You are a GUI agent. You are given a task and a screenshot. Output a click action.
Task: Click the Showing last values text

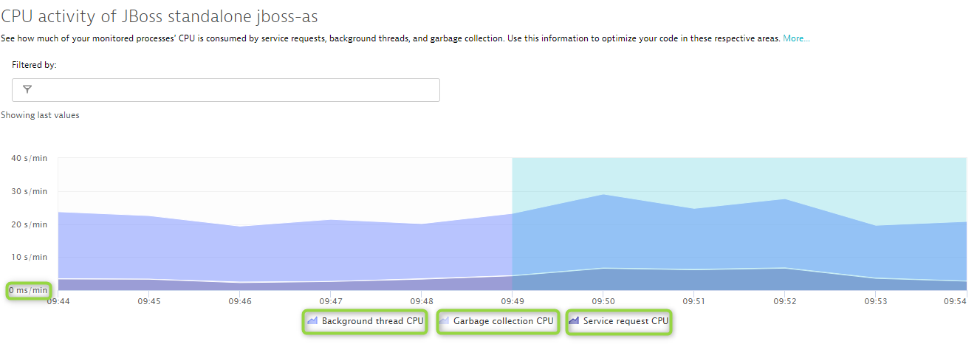coord(40,115)
